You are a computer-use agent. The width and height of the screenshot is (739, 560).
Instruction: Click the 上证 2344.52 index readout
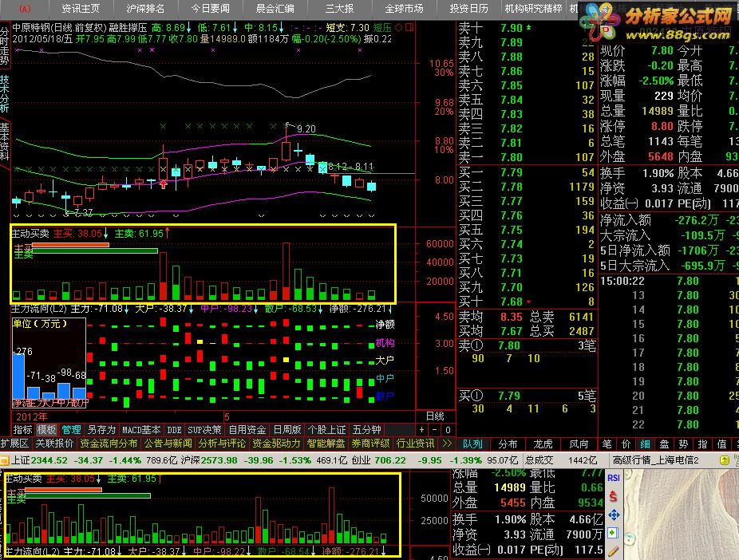click(x=38, y=460)
